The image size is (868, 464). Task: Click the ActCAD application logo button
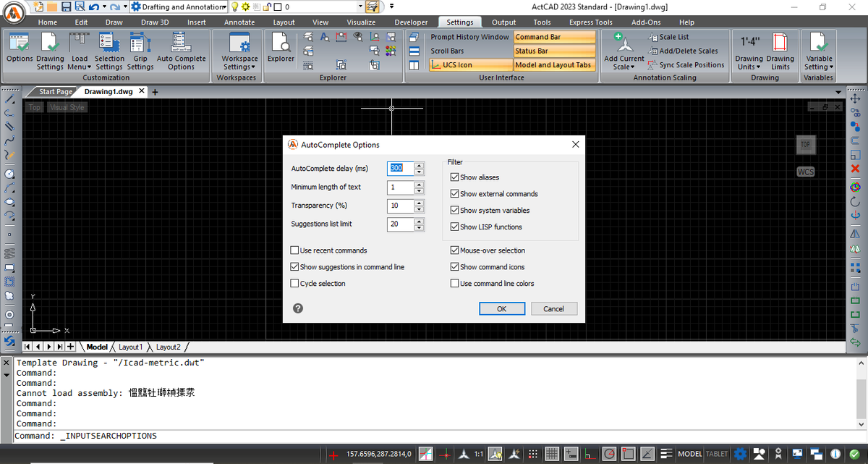(13, 14)
